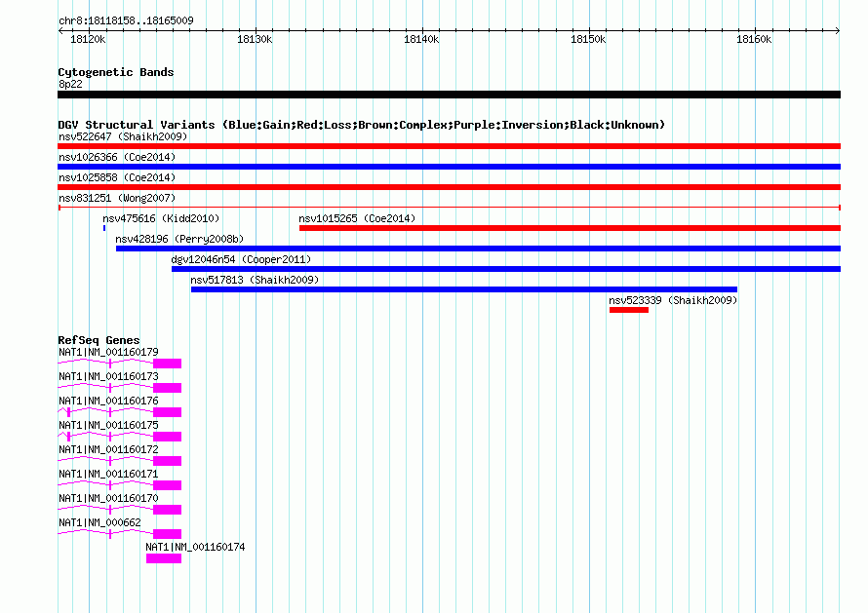Click the 18120k ruler label

[88, 39]
